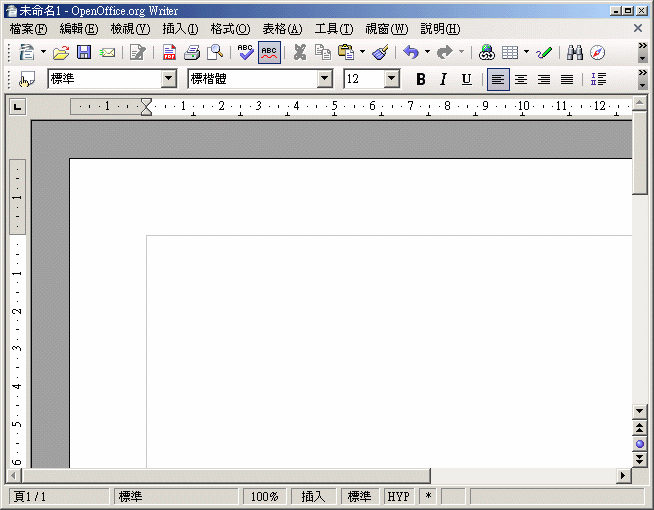Toggle Italic formatting
Image resolution: width=654 pixels, height=510 pixels.
tap(443, 79)
